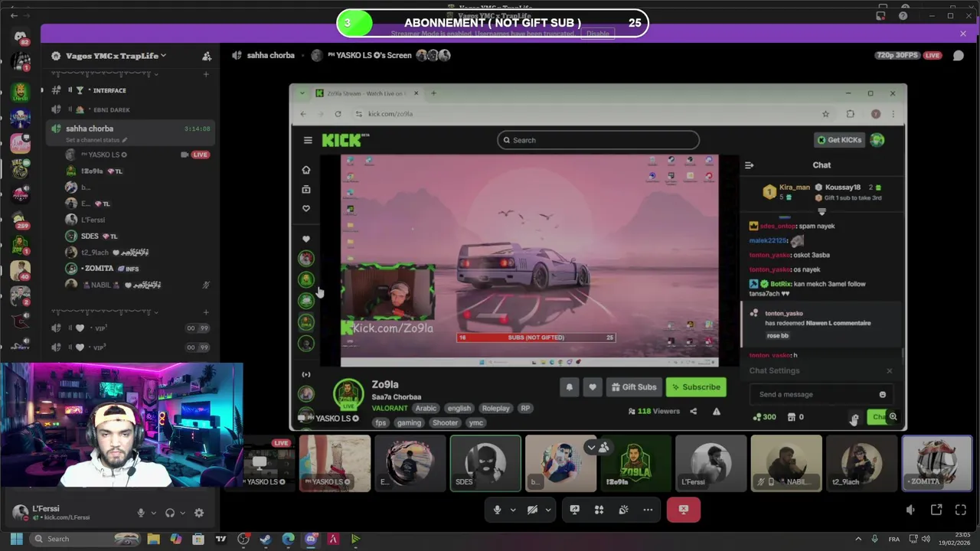Add channel with plus above VIP channels
Image resolution: width=980 pixels, height=551 pixels.
click(206, 312)
